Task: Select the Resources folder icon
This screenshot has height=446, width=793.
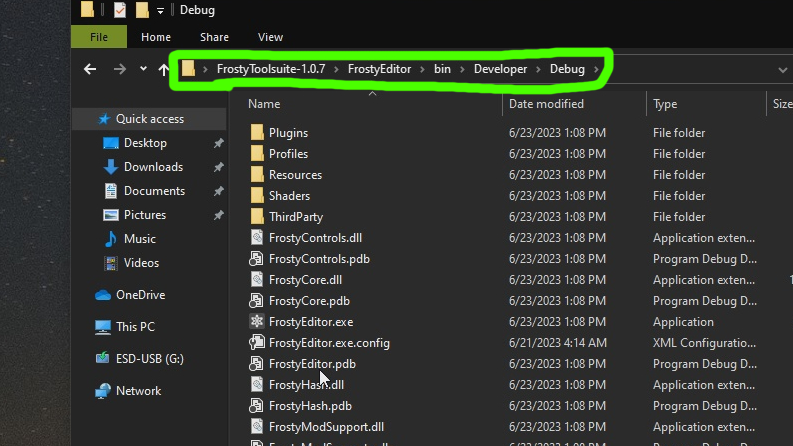Action: coord(257,174)
